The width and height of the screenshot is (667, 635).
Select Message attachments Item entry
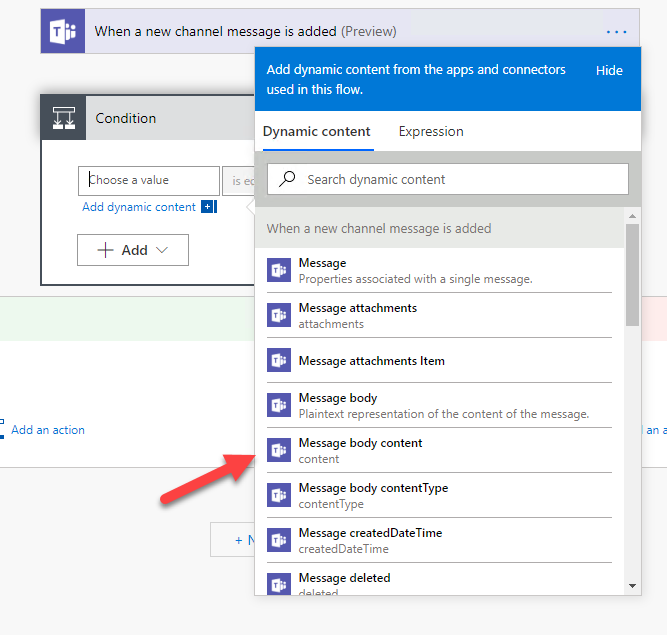pos(439,361)
